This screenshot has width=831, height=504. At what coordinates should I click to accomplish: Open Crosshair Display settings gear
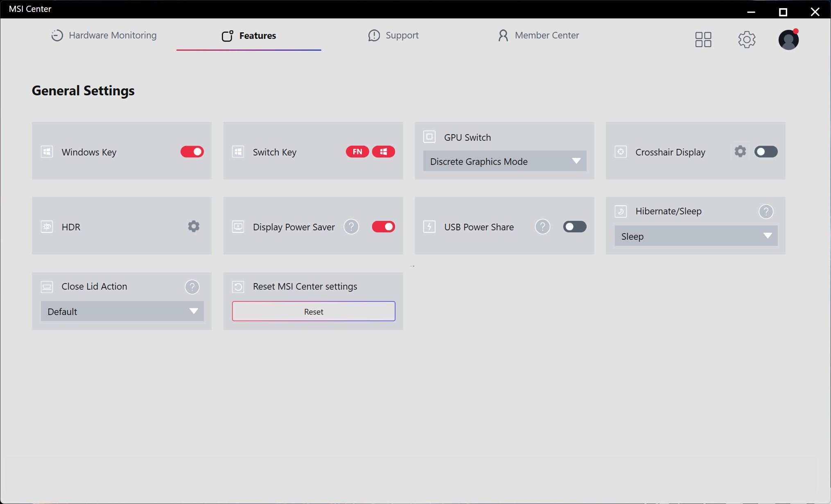(740, 151)
